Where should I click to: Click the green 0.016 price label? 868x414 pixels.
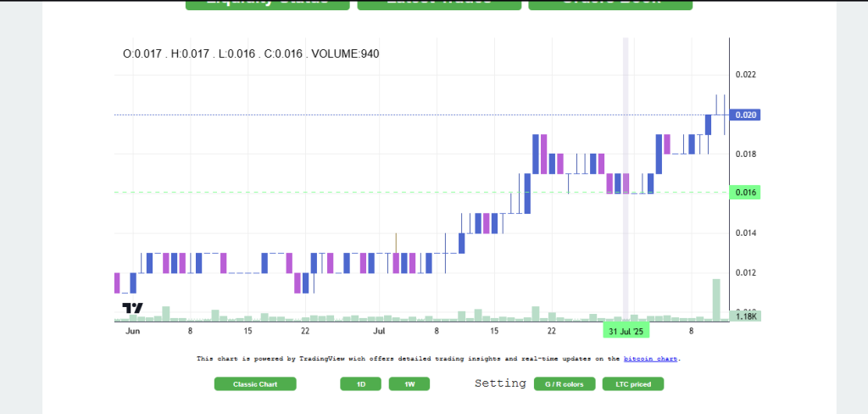pos(746,193)
